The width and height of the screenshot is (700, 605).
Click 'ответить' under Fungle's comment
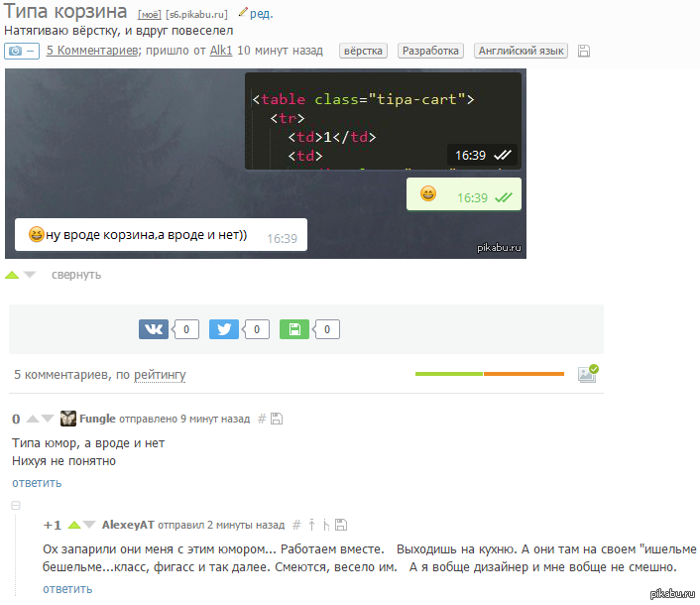coord(37,483)
